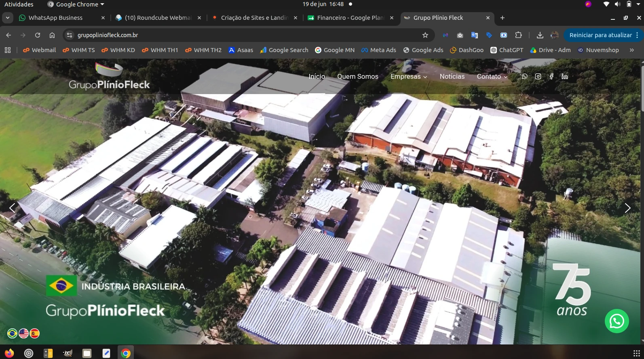Image resolution: width=644 pixels, height=359 pixels.
Task: Show Chrome downloads
Action: click(x=540, y=35)
